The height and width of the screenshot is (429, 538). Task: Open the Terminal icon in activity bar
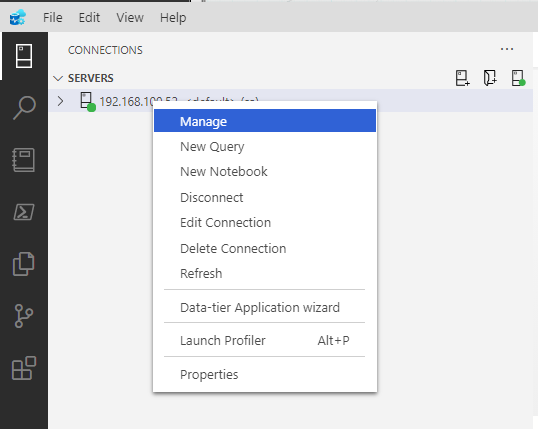tap(24, 212)
